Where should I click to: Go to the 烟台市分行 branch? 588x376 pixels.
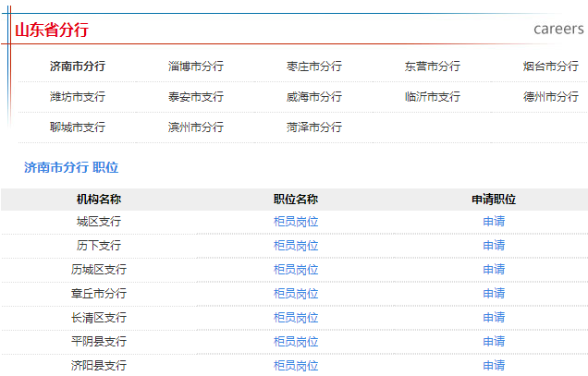pyautogui.click(x=551, y=67)
